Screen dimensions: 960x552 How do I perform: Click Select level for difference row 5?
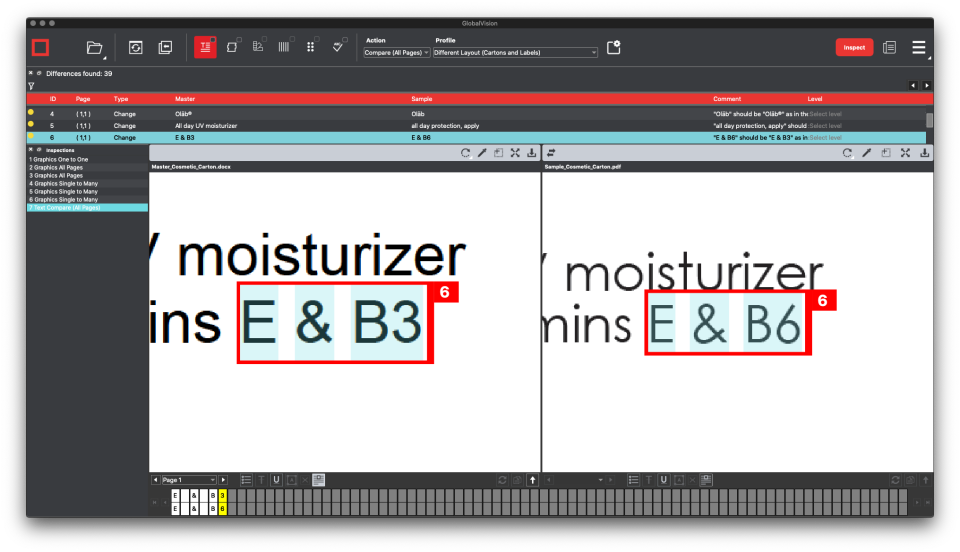[825, 125]
